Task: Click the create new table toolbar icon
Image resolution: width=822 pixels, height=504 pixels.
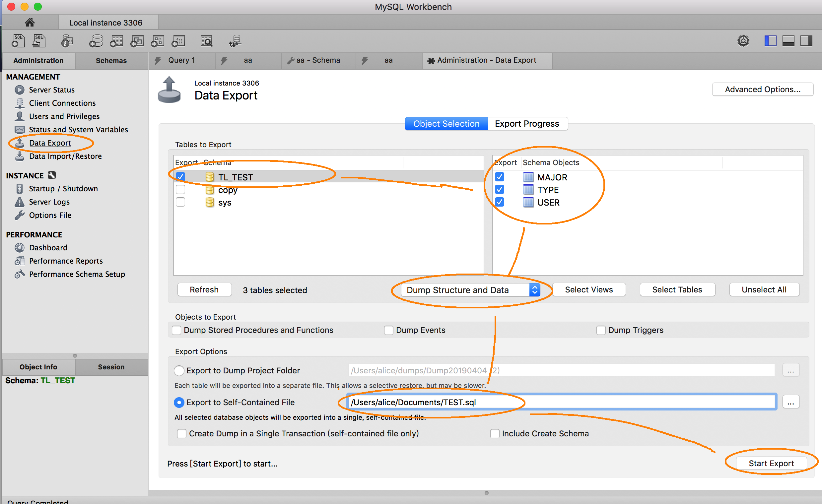Action: coord(116,41)
